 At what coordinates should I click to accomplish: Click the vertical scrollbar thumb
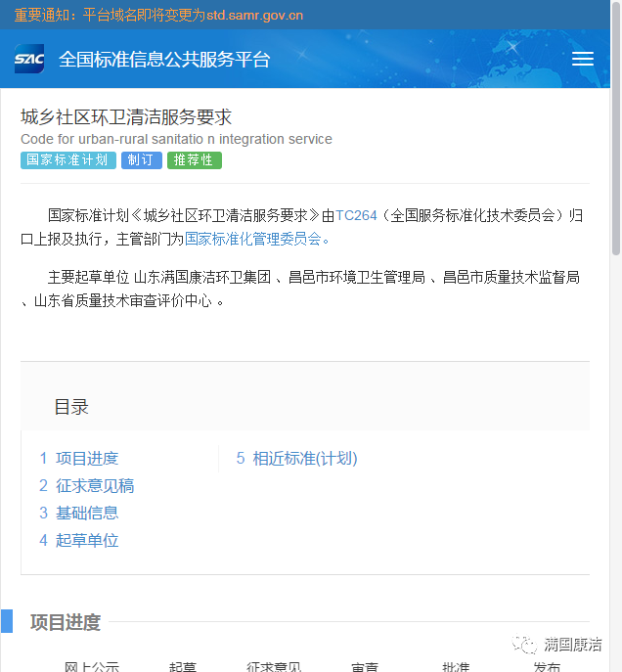click(616, 128)
